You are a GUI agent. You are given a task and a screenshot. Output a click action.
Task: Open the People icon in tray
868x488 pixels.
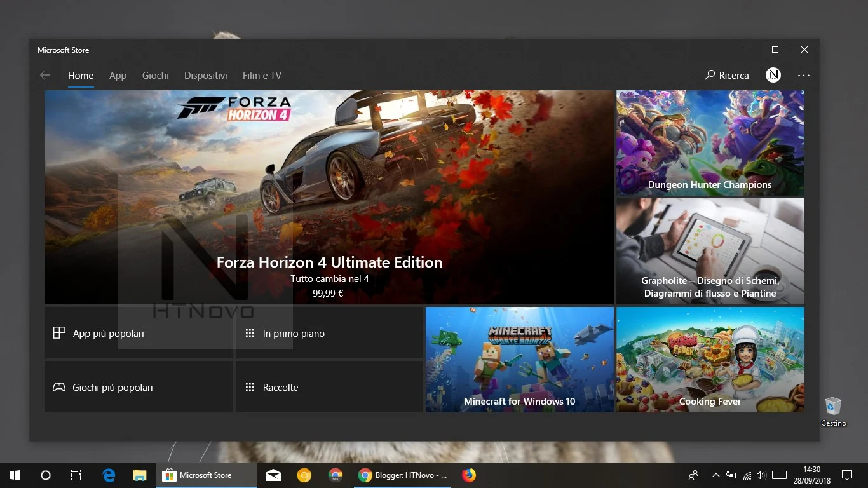[693, 475]
